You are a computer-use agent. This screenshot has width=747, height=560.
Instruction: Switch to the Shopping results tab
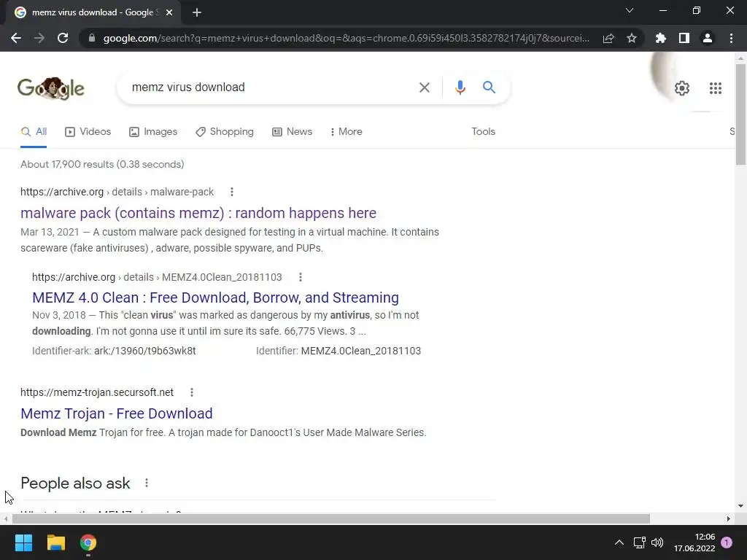(x=225, y=131)
